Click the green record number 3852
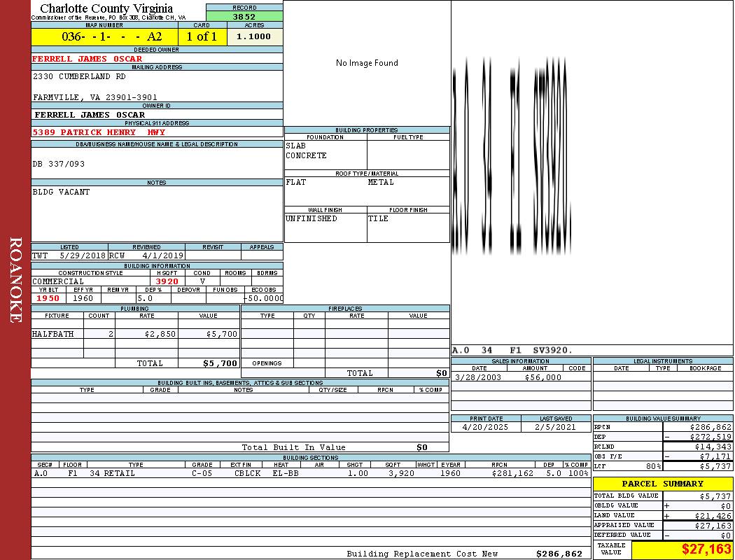This screenshot has width=735, height=560. tap(244, 16)
